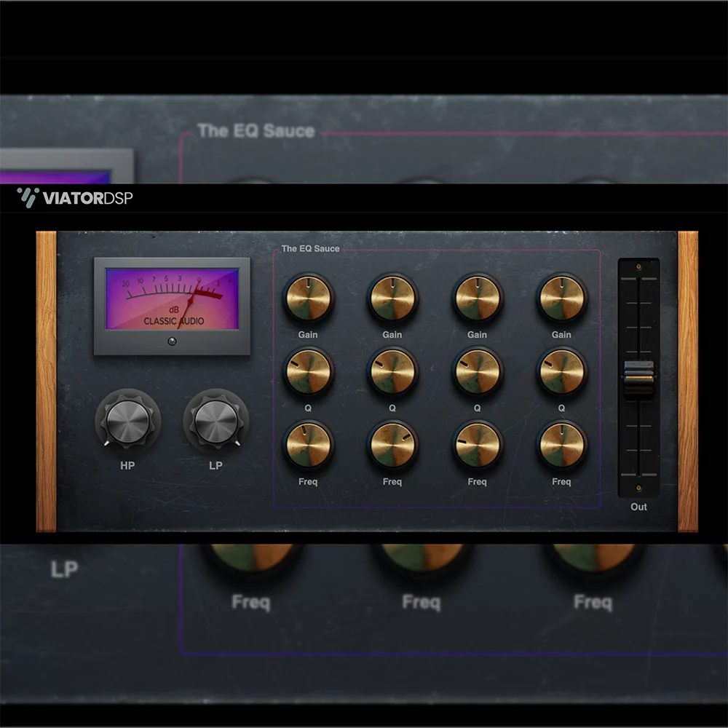Screen dimensions: 728x728
Task: Click the ViatorDSP logo
Action: pos(75,198)
